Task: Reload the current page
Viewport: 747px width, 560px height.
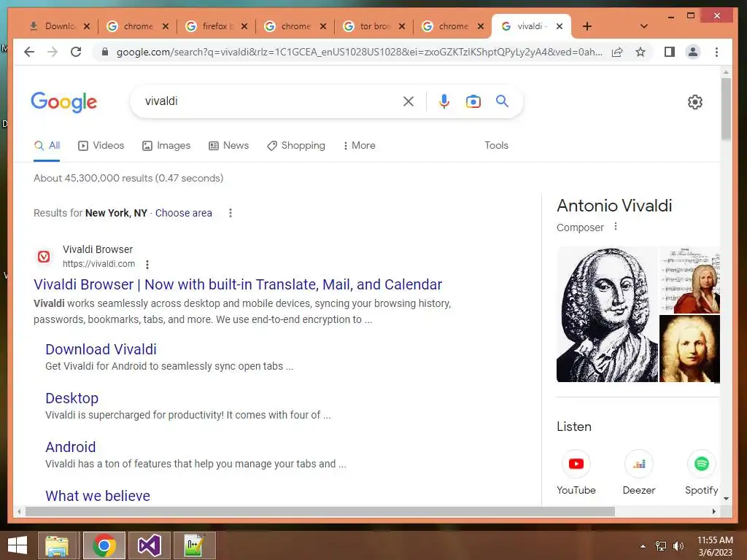Action: (x=76, y=52)
